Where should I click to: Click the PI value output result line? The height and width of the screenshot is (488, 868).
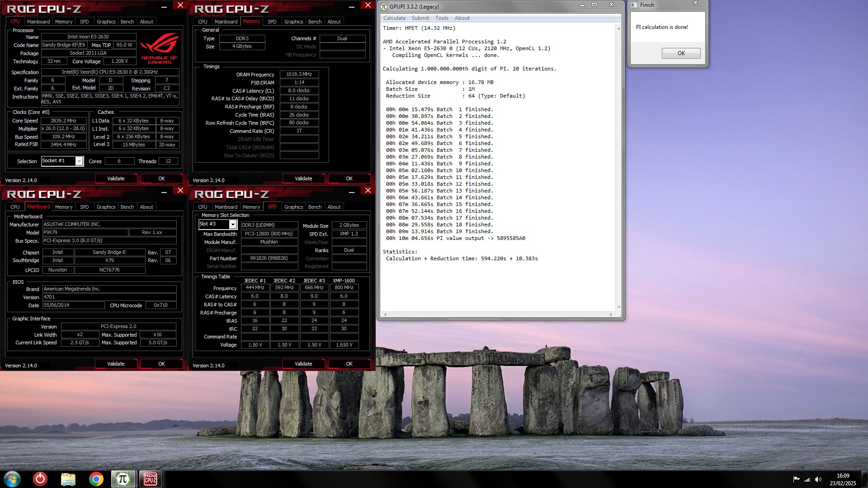click(455, 238)
